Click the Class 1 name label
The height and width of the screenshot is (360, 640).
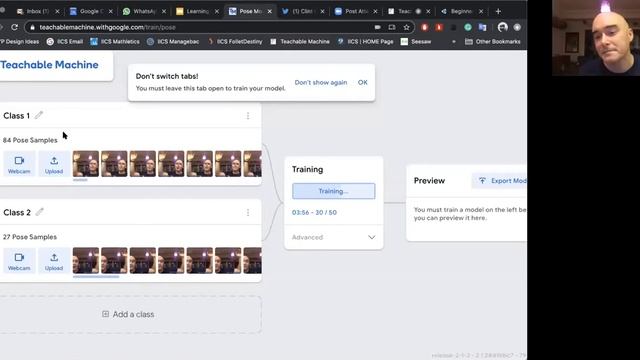pyautogui.click(x=16, y=116)
